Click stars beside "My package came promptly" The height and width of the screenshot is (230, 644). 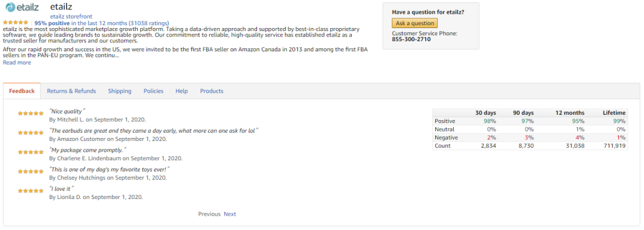pos(31,152)
